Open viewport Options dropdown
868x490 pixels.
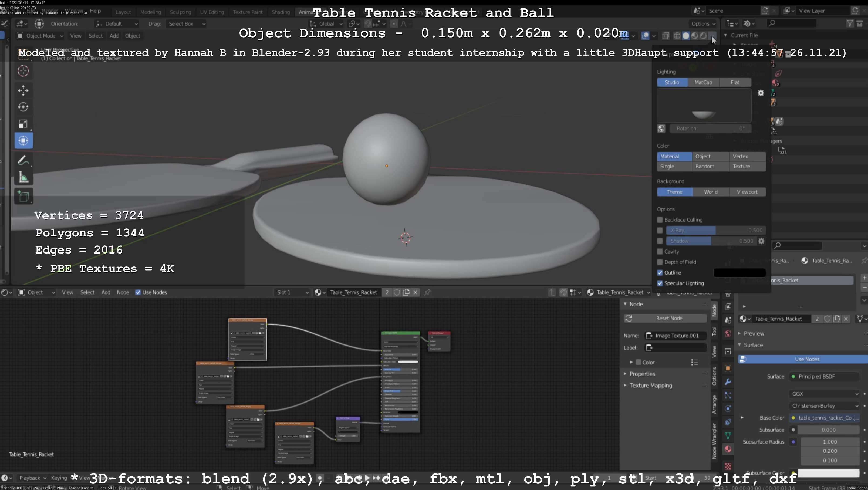[x=703, y=23]
